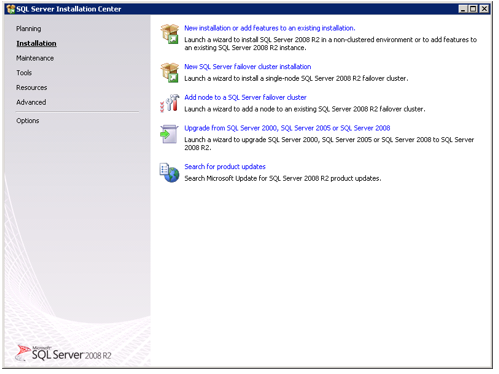Click the new installation box icon
Image resolution: width=499 pixels, height=374 pixels.
[x=170, y=34]
